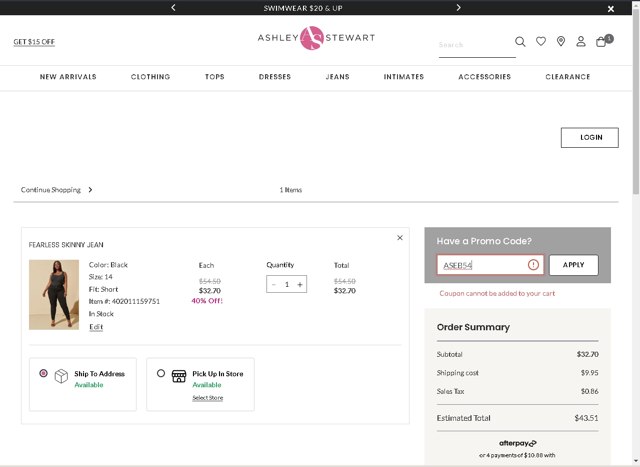Click Sales Tax value $0.86
This screenshot has height=467, width=640.
click(x=589, y=391)
